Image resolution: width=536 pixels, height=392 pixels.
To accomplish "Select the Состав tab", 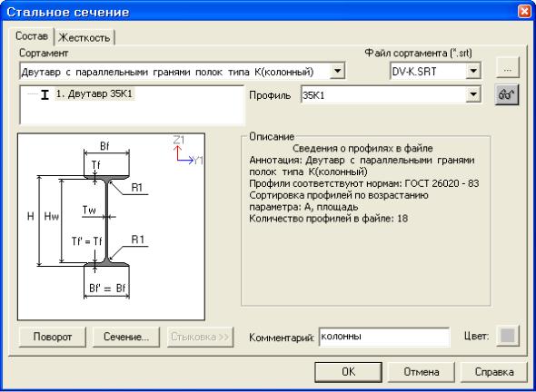I will [32, 36].
